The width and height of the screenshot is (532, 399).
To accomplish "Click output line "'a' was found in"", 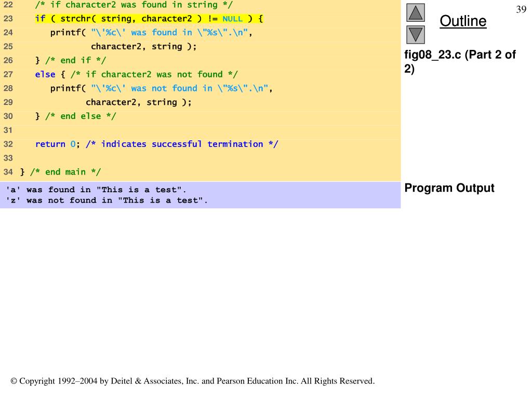I will [x=96, y=190].
